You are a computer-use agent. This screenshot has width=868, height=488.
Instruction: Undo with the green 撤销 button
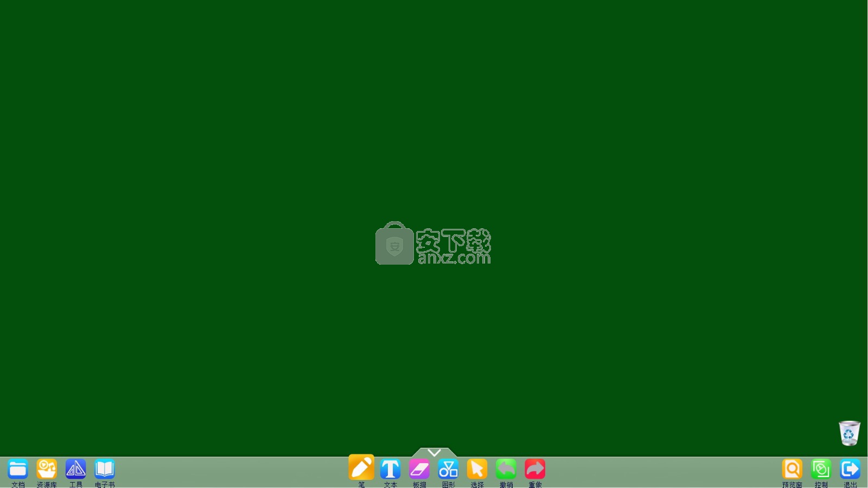coord(506,470)
